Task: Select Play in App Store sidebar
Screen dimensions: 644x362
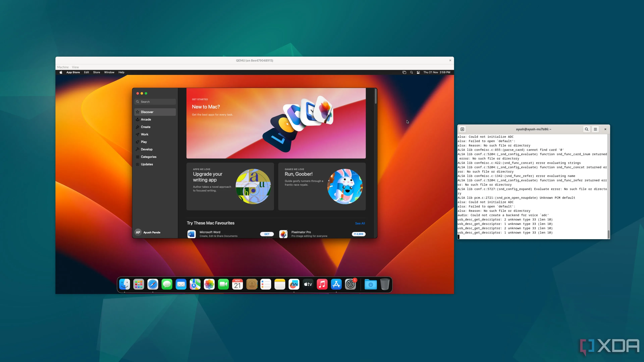Action: tap(155, 142)
